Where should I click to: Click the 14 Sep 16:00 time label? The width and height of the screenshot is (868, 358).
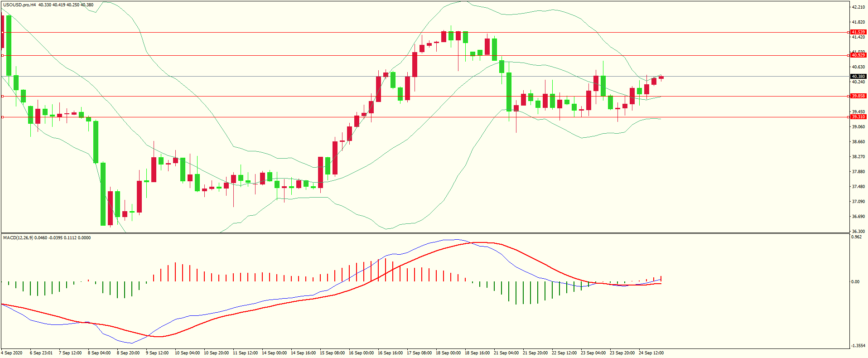[303, 353]
